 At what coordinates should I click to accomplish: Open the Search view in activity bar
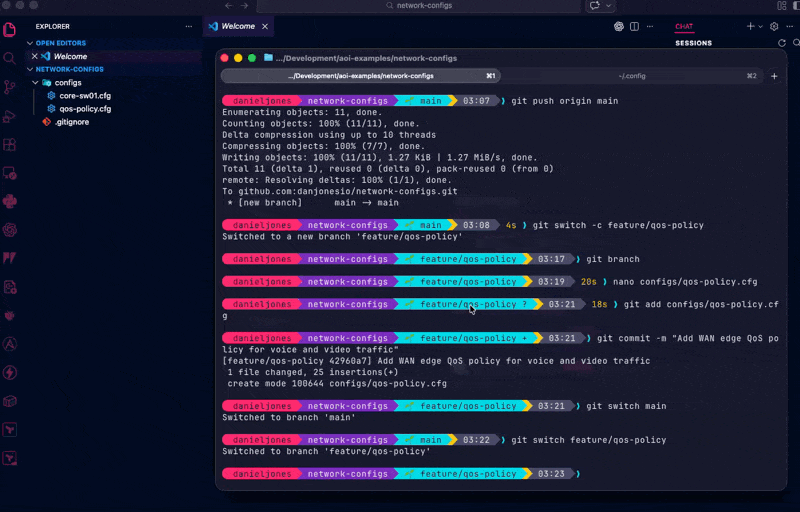coord(10,58)
